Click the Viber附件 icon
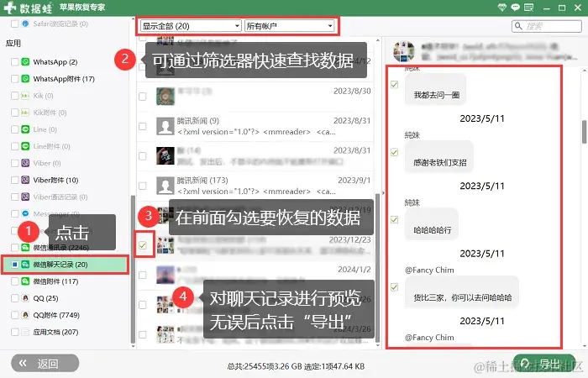Viewport: 588px width, 378px height. [x=25, y=180]
